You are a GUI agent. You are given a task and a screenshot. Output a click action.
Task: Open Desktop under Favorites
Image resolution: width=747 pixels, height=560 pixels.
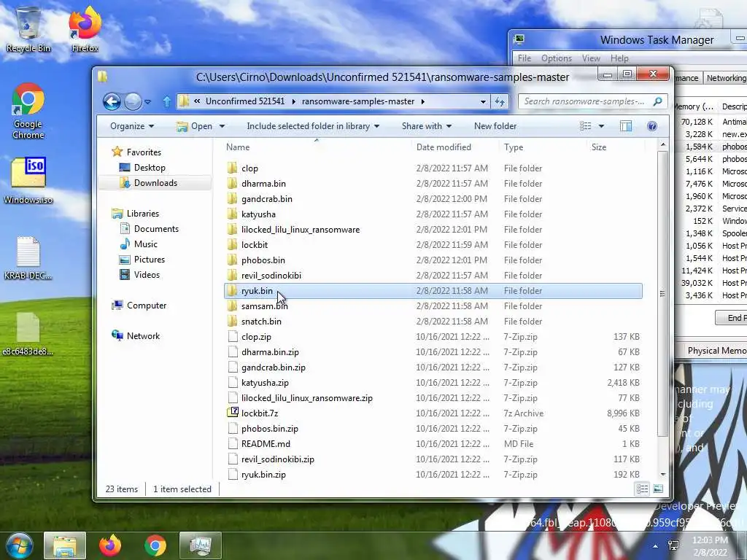pyautogui.click(x=142, y=168)
